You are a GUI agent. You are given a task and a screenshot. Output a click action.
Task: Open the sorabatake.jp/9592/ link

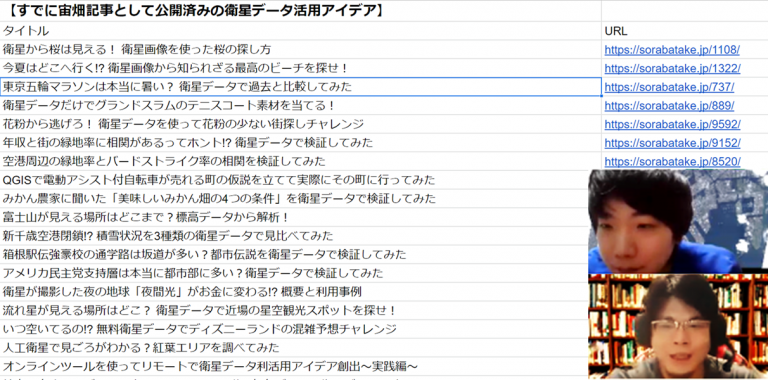pos(672,124)
